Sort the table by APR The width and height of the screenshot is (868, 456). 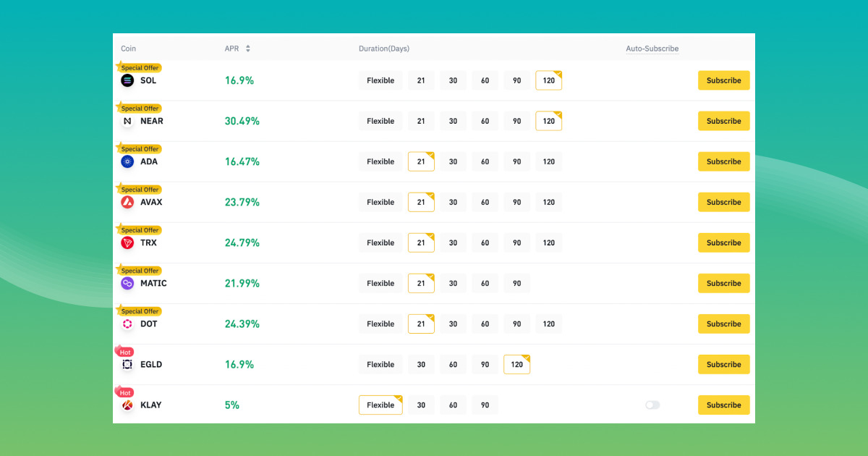coord(247,48)
